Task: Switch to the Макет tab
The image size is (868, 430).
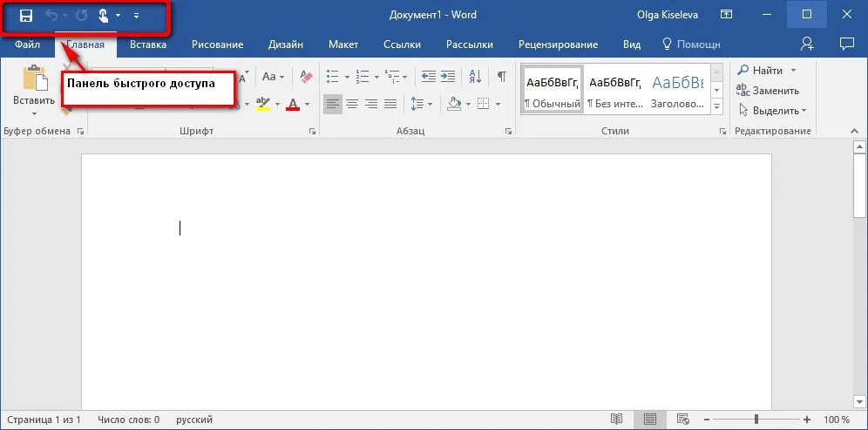Action: point(343,44)
